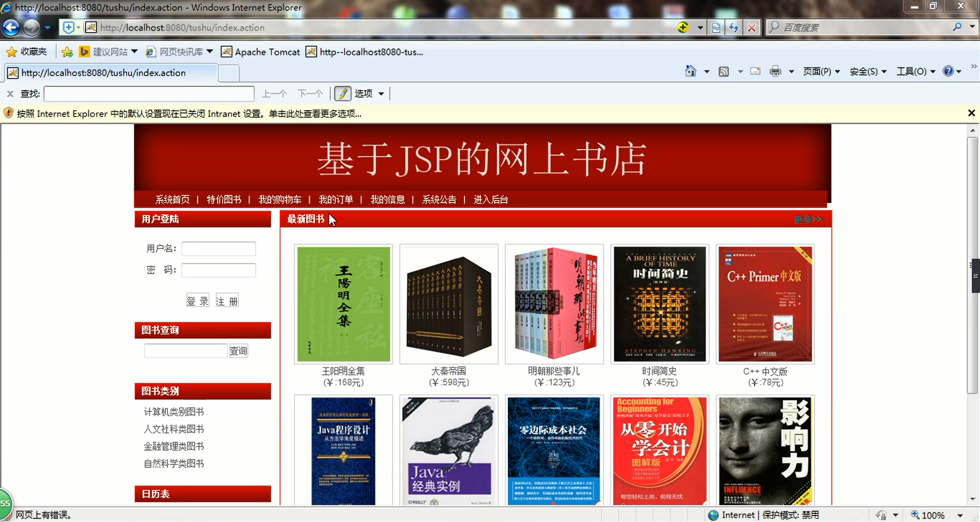Open 时间简史 book cover

660,304
